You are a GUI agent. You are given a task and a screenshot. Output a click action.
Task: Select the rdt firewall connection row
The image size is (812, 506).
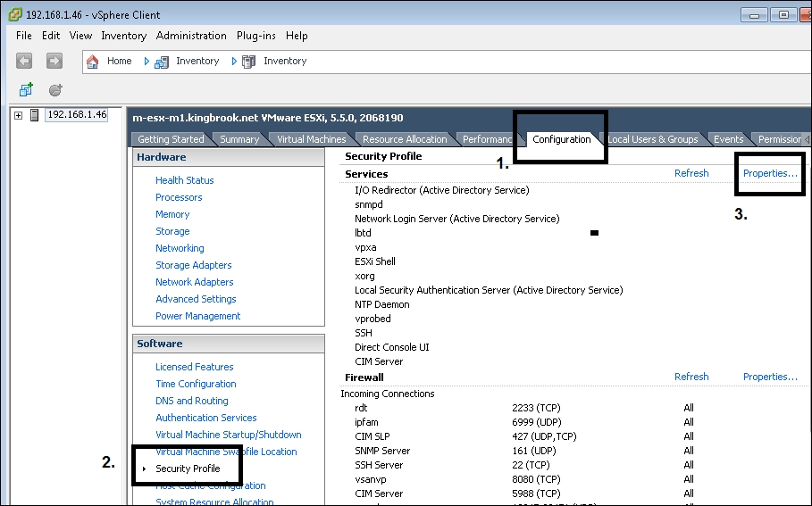click(524, 408)
